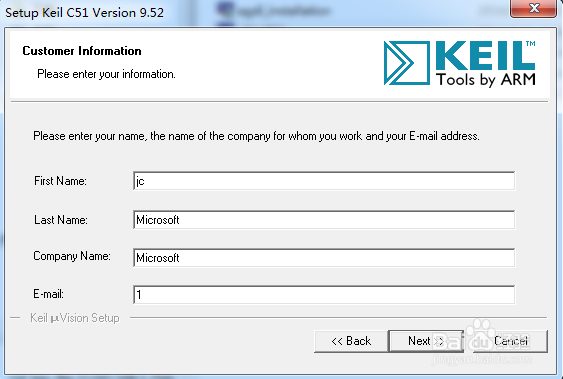Click the Last Name label
Image resolution: width=563 pixels, height=379 pixels.
coord(61,220)
